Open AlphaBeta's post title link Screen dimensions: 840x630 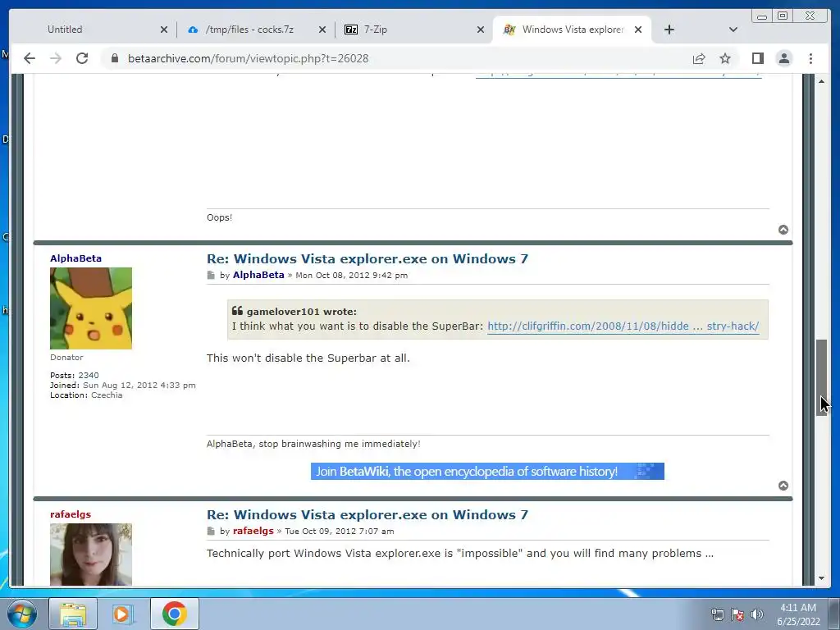tap(367, 258)
